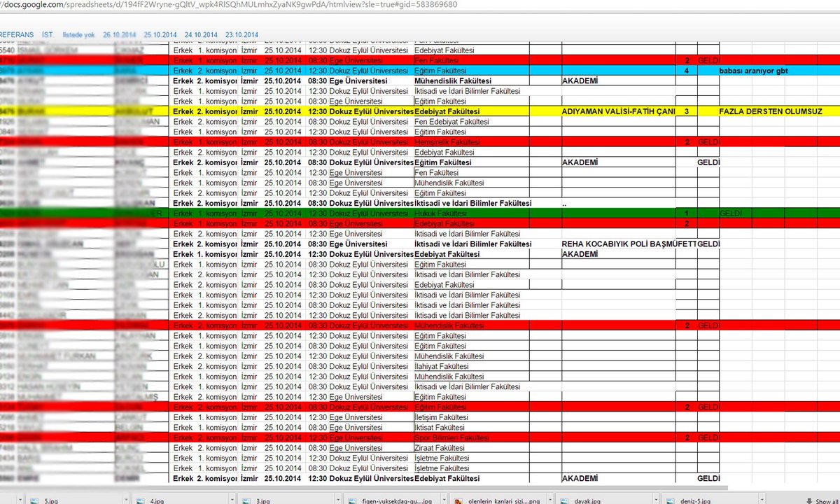Select the number 3 cell in yellow row
The height and width of the screenshot is (504, 840).
click(x=687, y=111)
